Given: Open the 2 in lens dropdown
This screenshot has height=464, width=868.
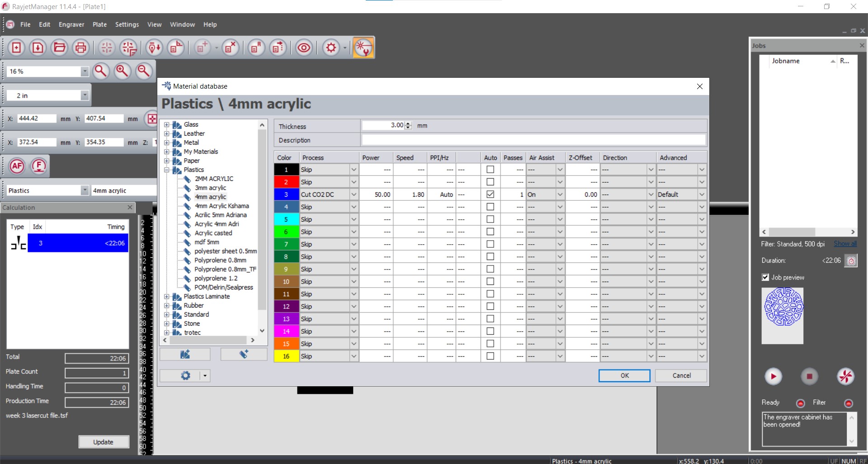Looking at the screenshot, I should [x=85, y=95].
